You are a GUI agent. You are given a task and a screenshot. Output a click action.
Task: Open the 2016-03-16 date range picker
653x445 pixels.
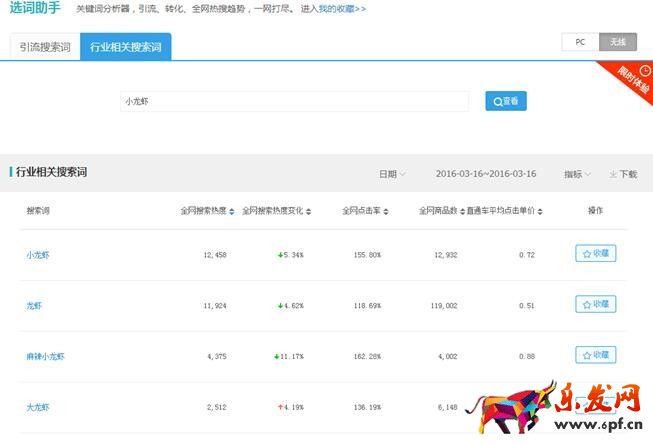pos(486,174)
